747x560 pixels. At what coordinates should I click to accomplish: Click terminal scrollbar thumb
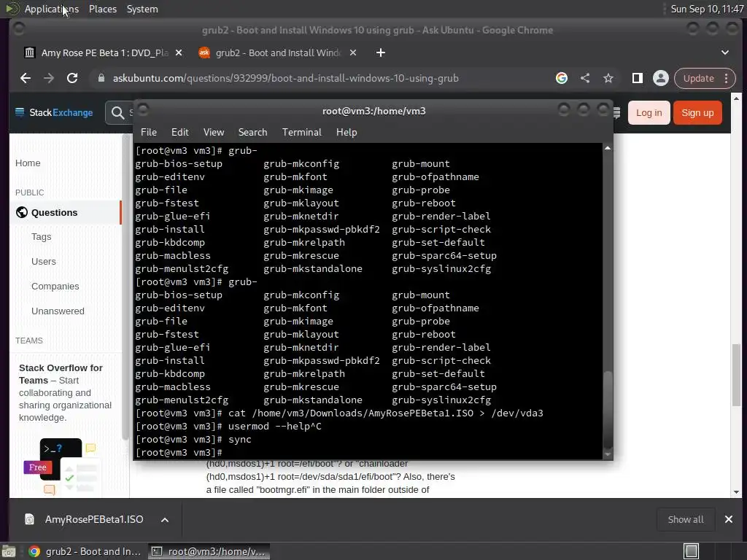608,408
